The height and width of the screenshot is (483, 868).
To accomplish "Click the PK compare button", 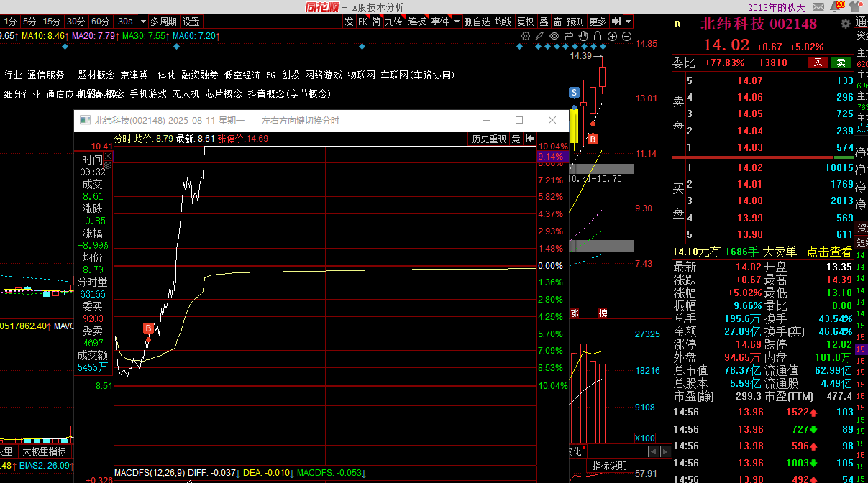I will click(363, 22).
